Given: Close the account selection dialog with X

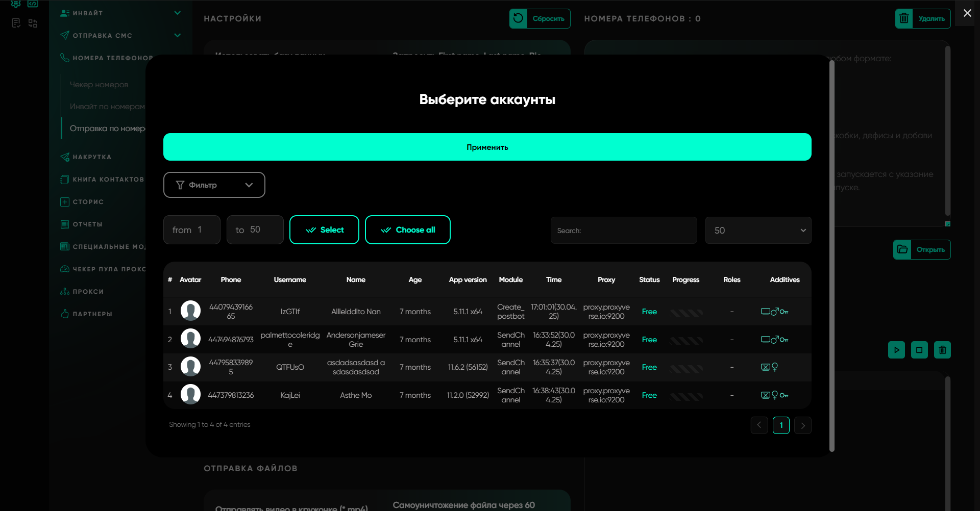Looking at the screenshot, I should (967, 13).
